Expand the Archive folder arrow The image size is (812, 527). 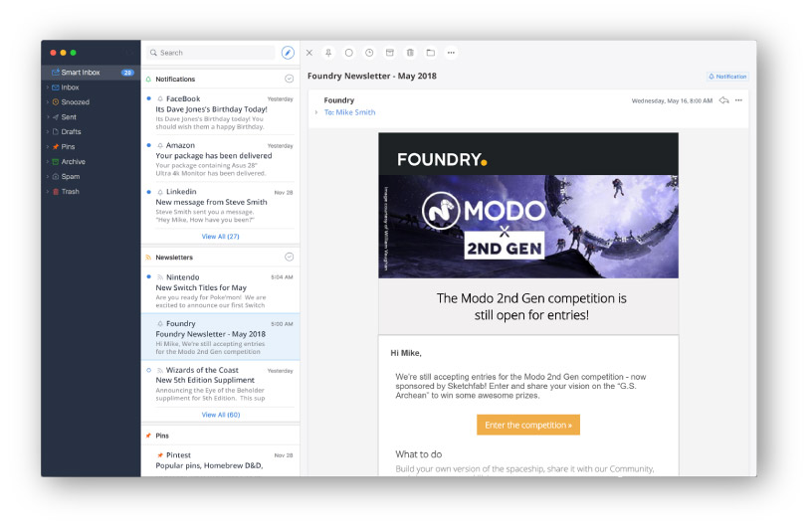[x=47, y=161]
